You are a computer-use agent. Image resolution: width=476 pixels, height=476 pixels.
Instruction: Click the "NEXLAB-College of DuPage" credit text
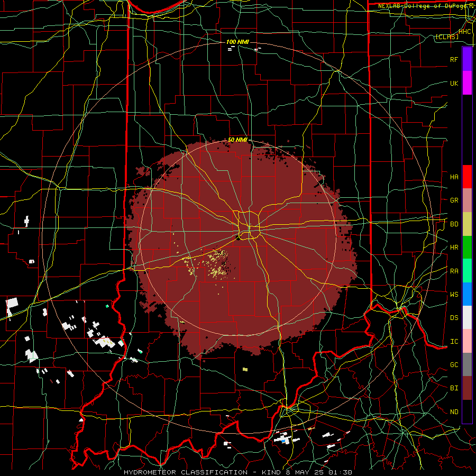421,6
